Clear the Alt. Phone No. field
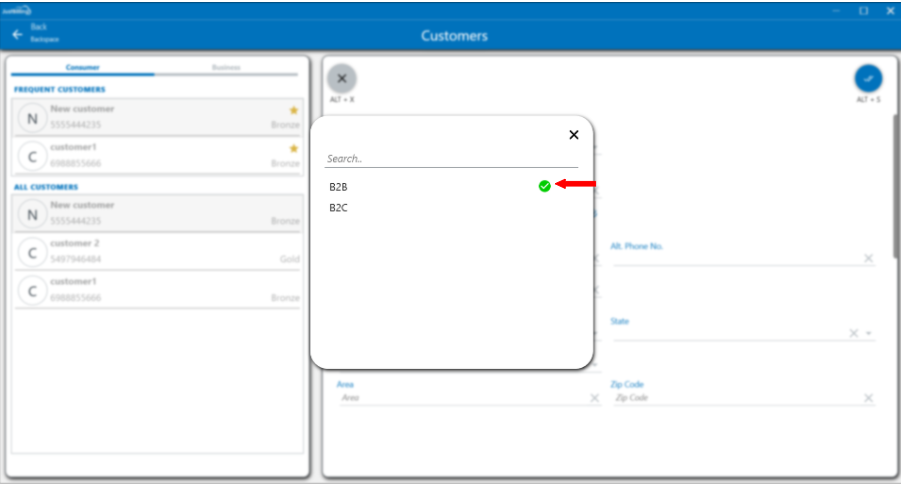903x485 pixels. 868,259
